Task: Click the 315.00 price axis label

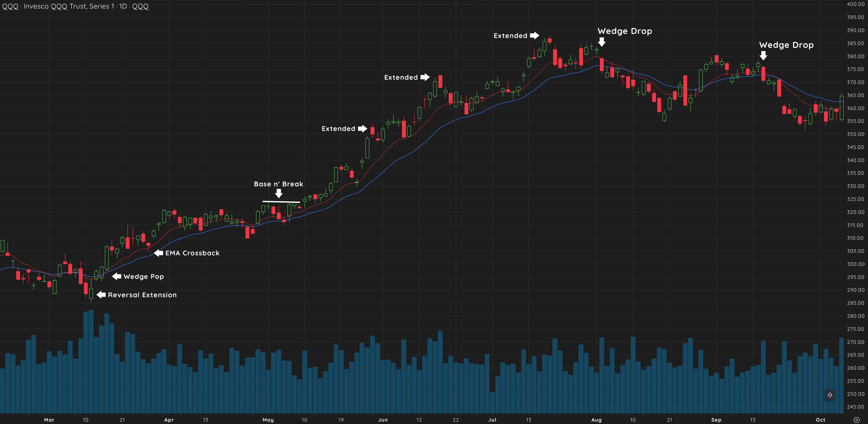Action: tap(855, 225)
